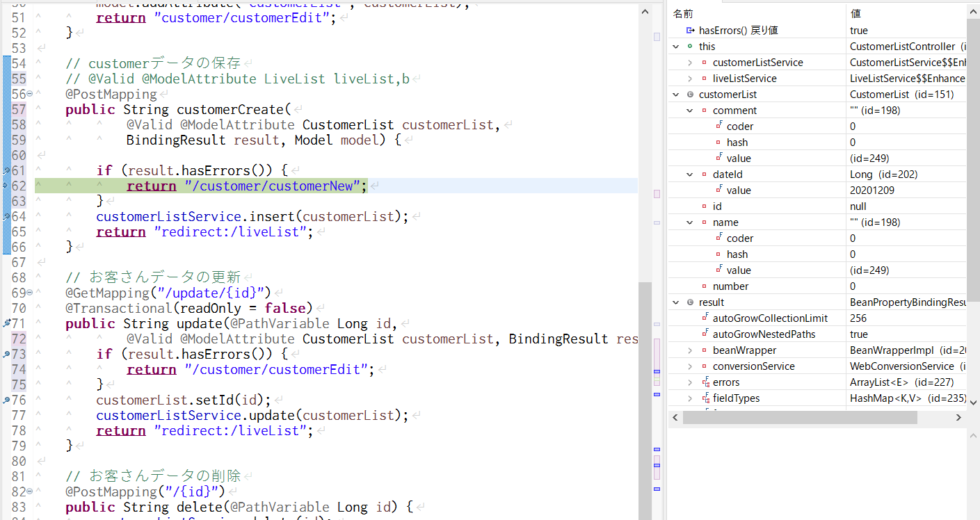Expand the conversionService node
The width and height of the screenshot is (980, 520).
pyautogui.click(x=689, y=366)
